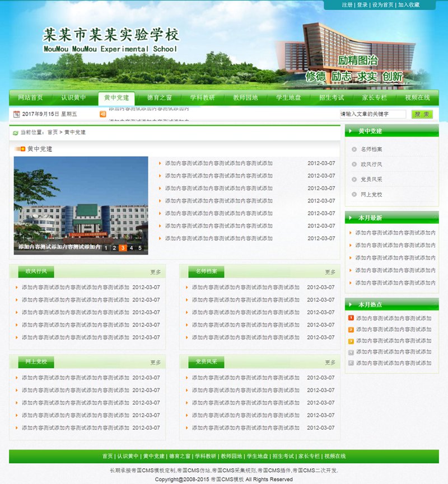Click footer link 视频在线

[x=335, y=456]
